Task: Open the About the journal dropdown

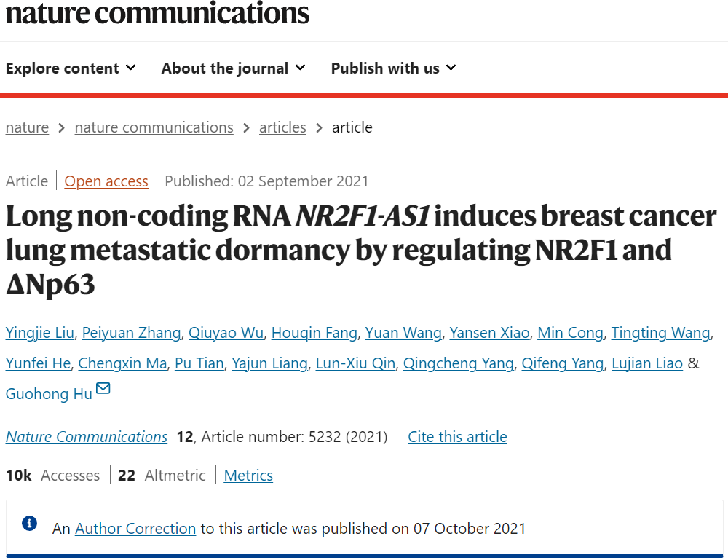Action: point(234,68)
